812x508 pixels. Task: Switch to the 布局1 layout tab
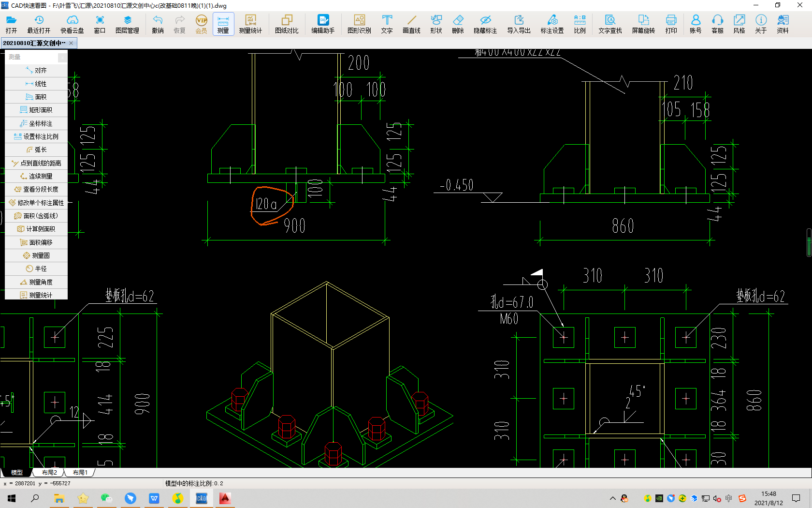(80, 472)
